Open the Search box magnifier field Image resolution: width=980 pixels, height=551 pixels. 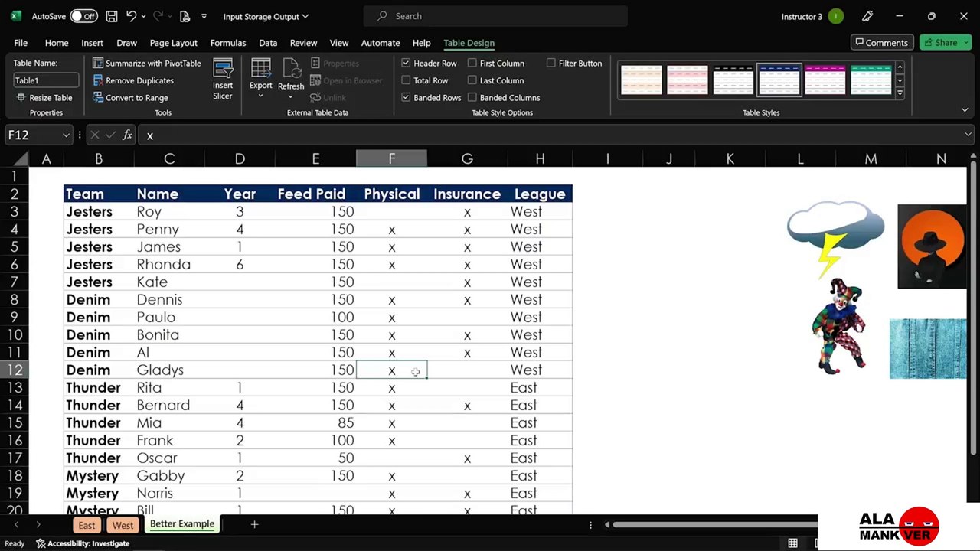(495, 16)
